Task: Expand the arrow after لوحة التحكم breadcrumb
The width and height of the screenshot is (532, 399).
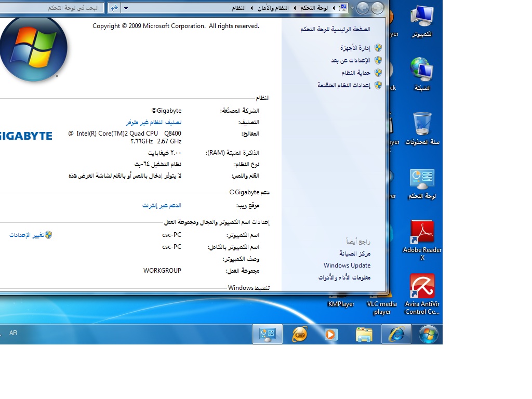Action: click(x=295, y=8)
